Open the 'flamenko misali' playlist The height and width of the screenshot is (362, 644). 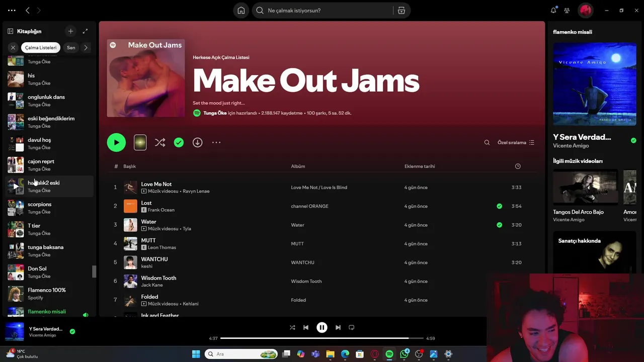(49, 312)
